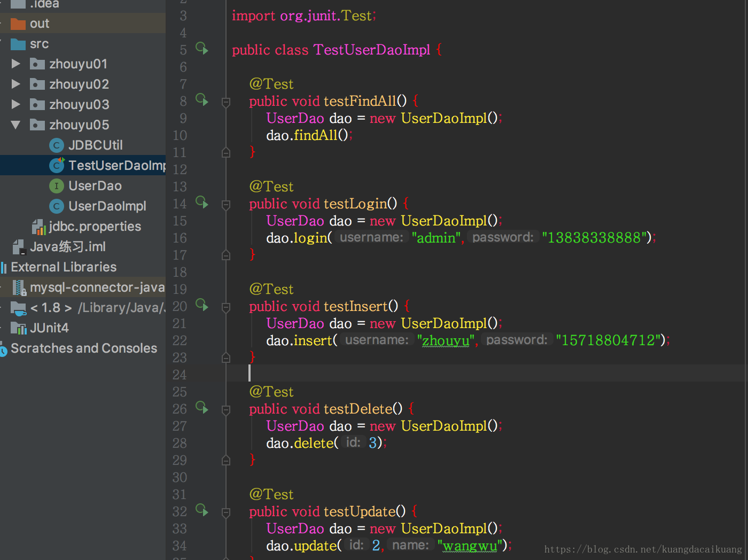Fold testInsert from closing brace line 23
The image size is (748, 560).
[x=226, y=357]
